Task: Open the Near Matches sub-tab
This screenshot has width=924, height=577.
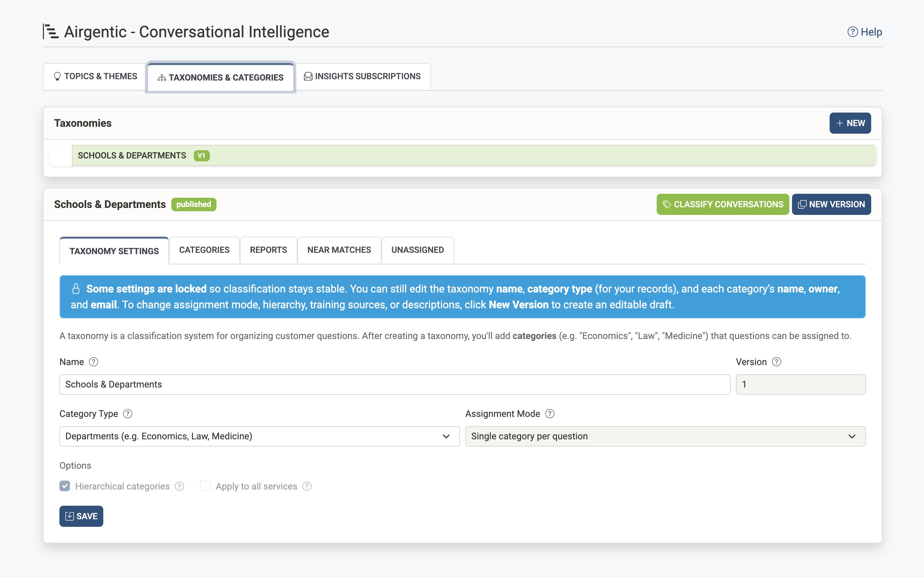Action: coord(339,250)
